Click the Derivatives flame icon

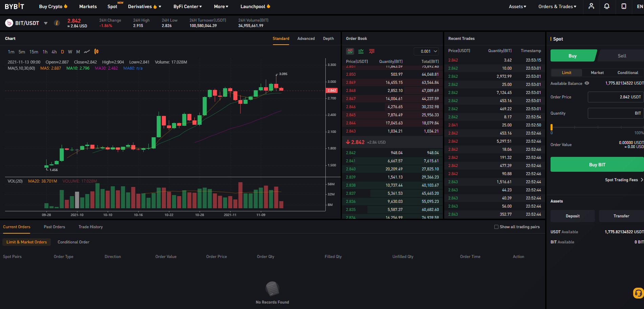pos(155,6)
